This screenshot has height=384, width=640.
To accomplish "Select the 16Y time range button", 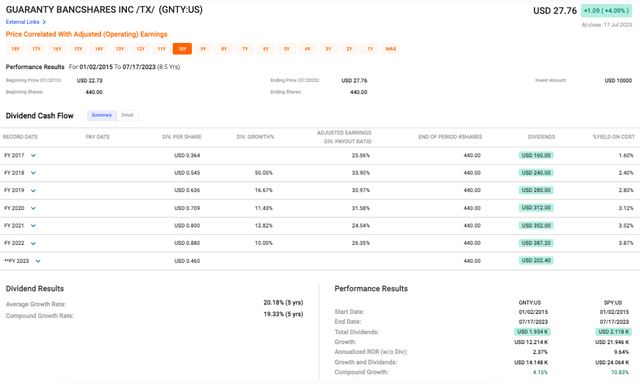I will pos(57,49).
